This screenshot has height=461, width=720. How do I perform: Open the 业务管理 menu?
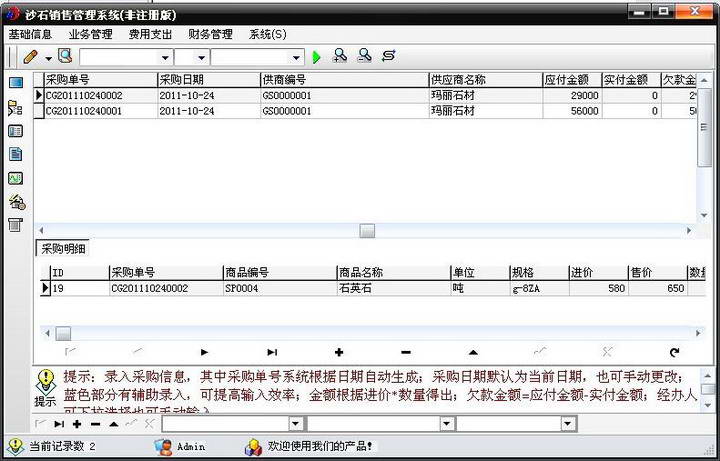(x=90, y=34)
